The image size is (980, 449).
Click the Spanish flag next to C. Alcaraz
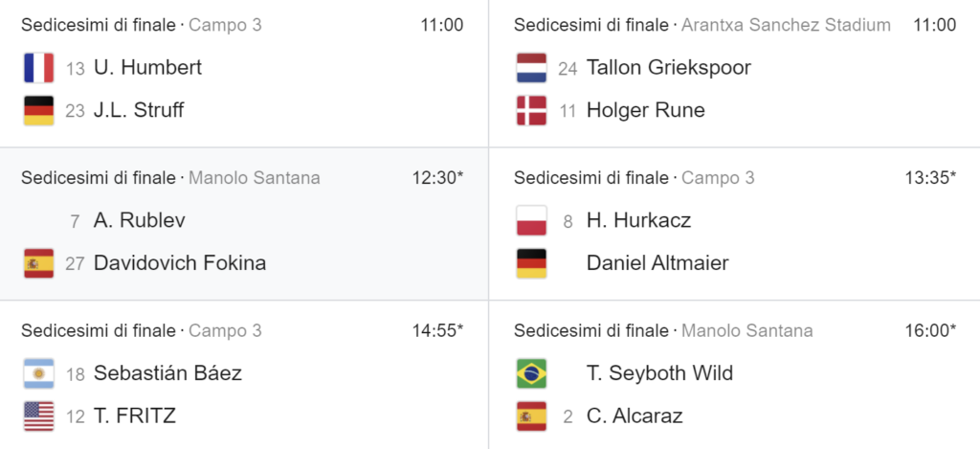532,416
